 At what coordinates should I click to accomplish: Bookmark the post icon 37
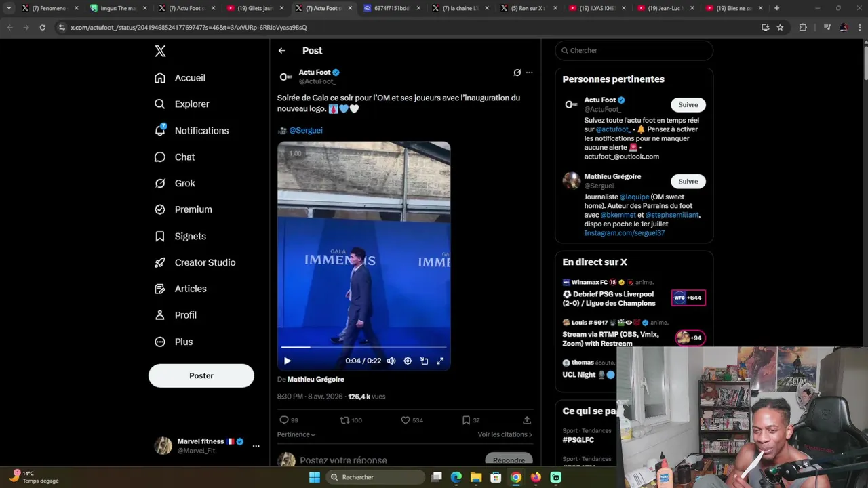click(x=471, y=420)
